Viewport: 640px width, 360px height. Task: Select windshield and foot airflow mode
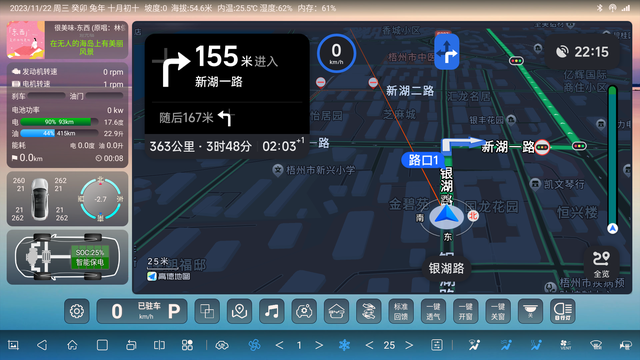[x=474, y=345]
